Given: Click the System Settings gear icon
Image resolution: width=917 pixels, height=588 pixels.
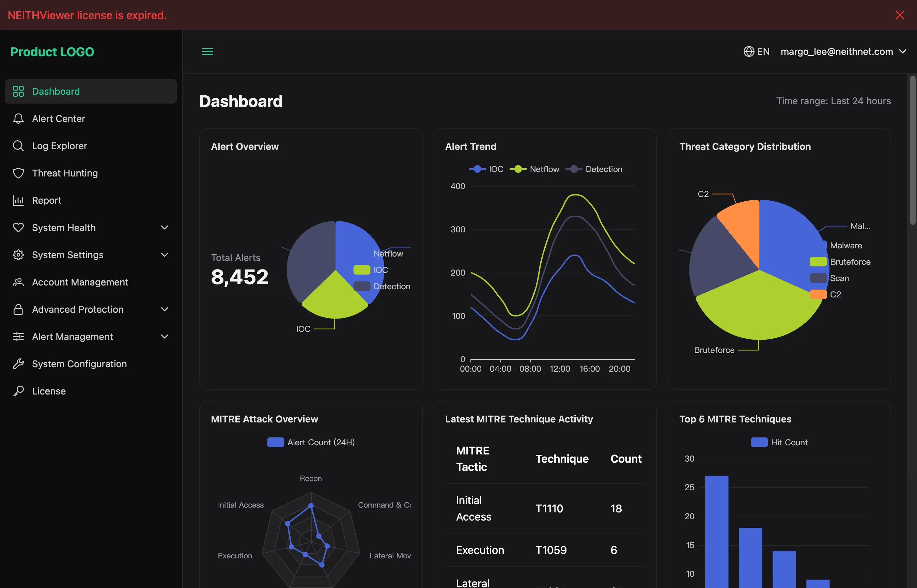Looking at the screenshot, I should 18,255.
